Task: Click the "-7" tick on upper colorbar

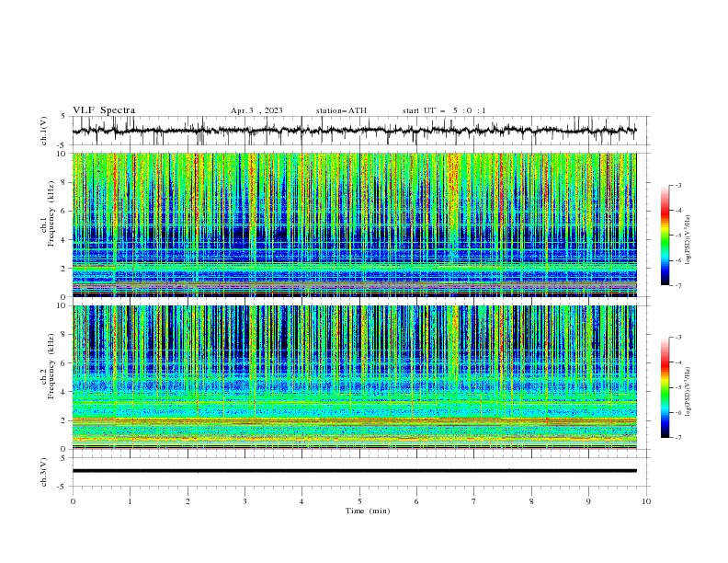Action: click(678, 285)
